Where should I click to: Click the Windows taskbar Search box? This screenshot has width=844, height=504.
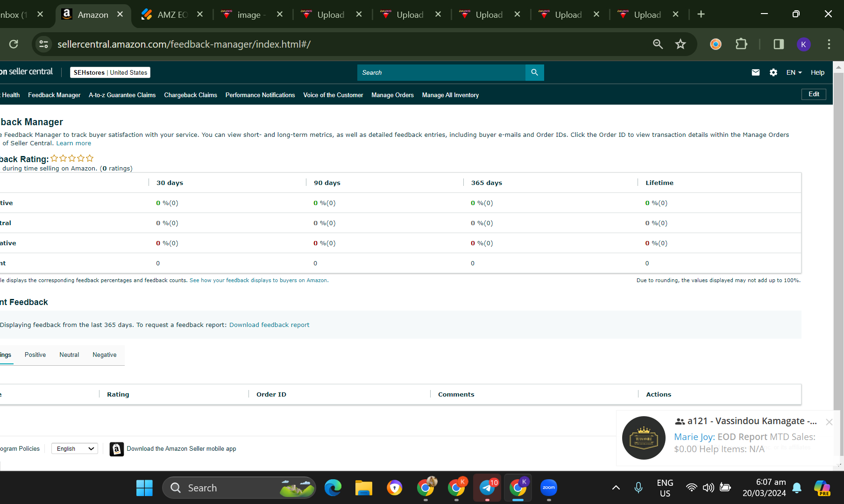click(x=239, y=488)
